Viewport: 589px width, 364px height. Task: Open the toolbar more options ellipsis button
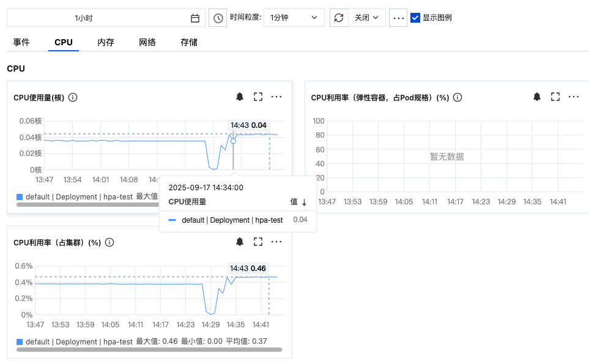[398, 18]
